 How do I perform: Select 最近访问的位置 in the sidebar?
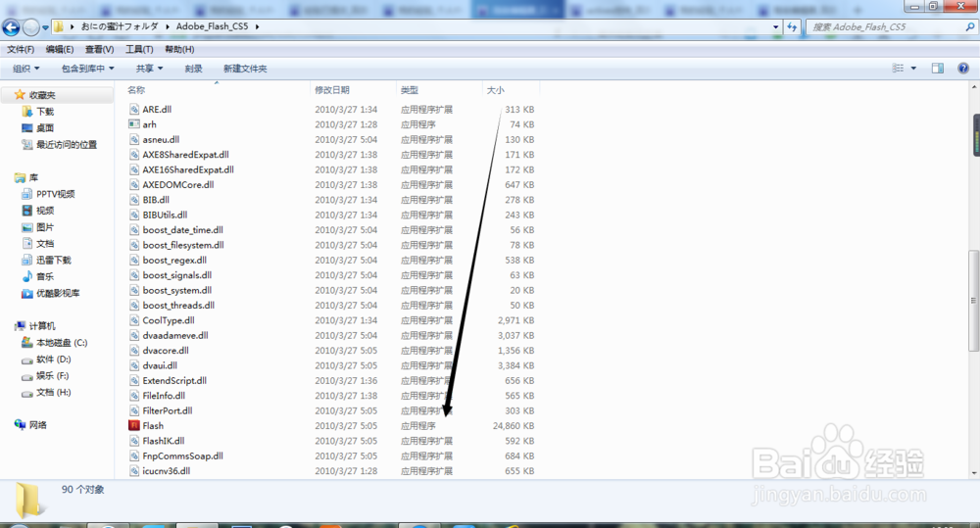(x=67, y=144)
